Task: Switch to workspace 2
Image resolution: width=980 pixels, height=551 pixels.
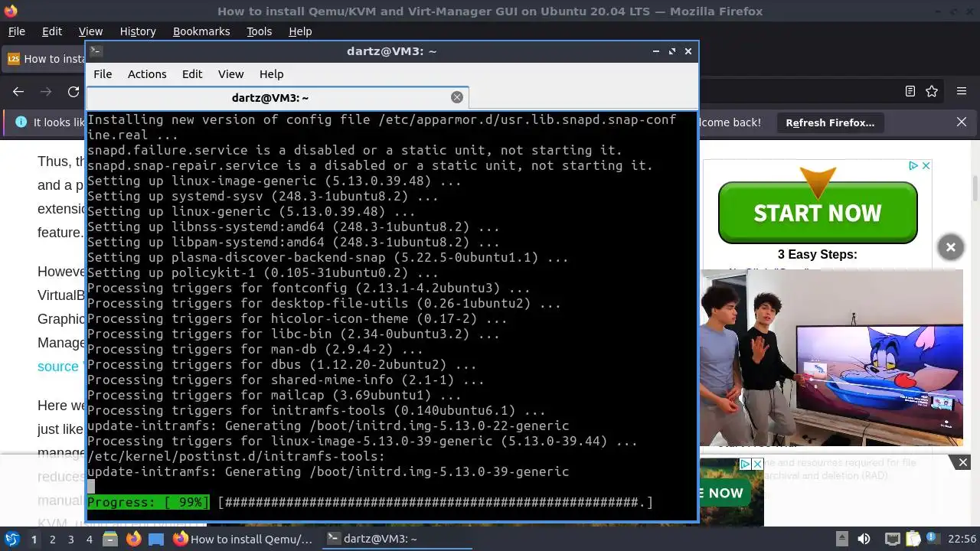Action: click(52, 539)
